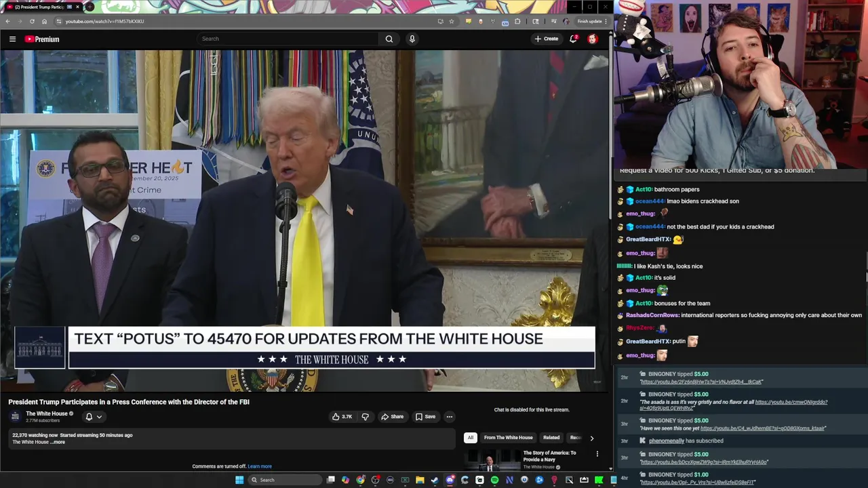Click the YouTube search magnifier button
This screenshot has height=488, width=868.
point(389,39)
